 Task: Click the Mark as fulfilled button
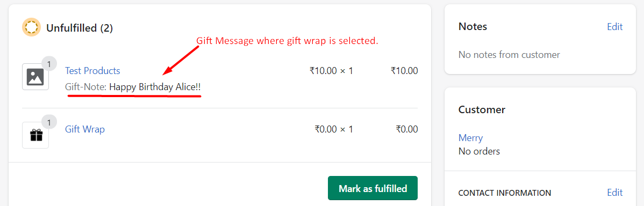(373, 188)
